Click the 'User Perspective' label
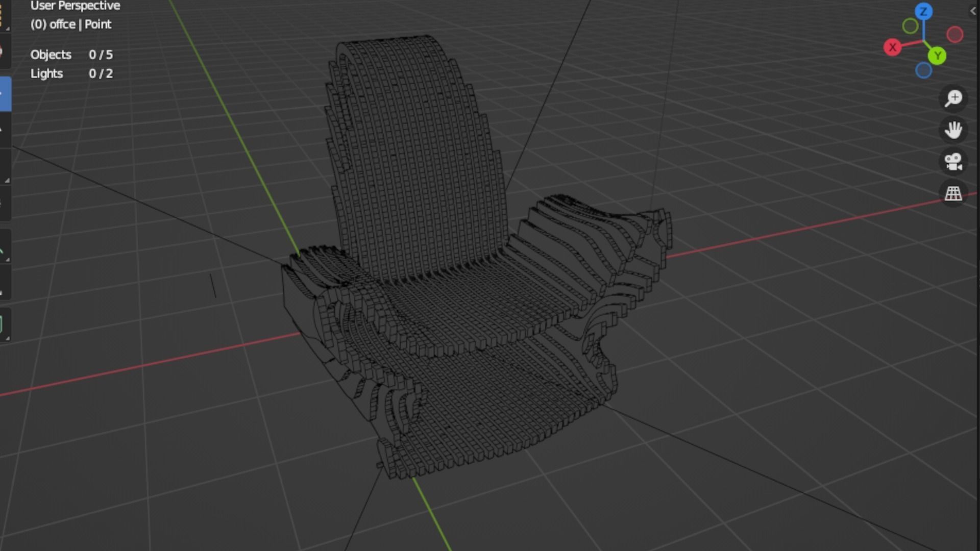 (76, 6)
